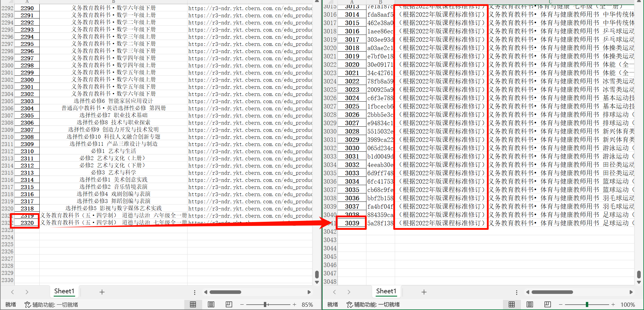Select cell 3025 in right window

click(x=352, y=106)
